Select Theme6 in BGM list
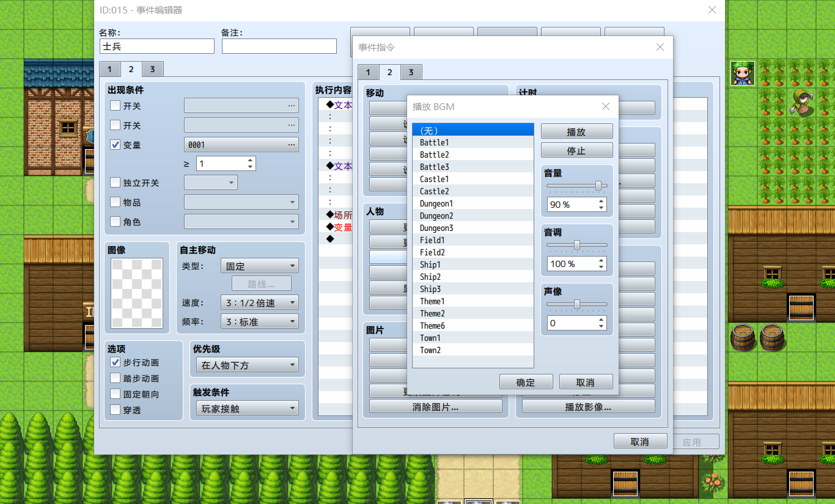 click(473, 326)
